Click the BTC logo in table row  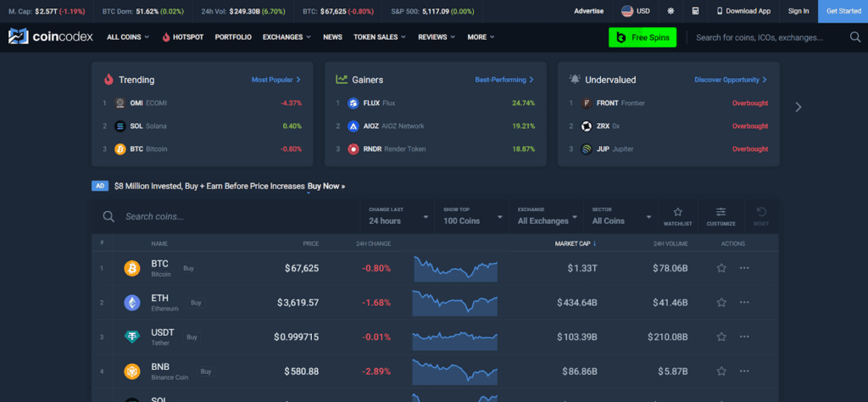click(132, 269)
